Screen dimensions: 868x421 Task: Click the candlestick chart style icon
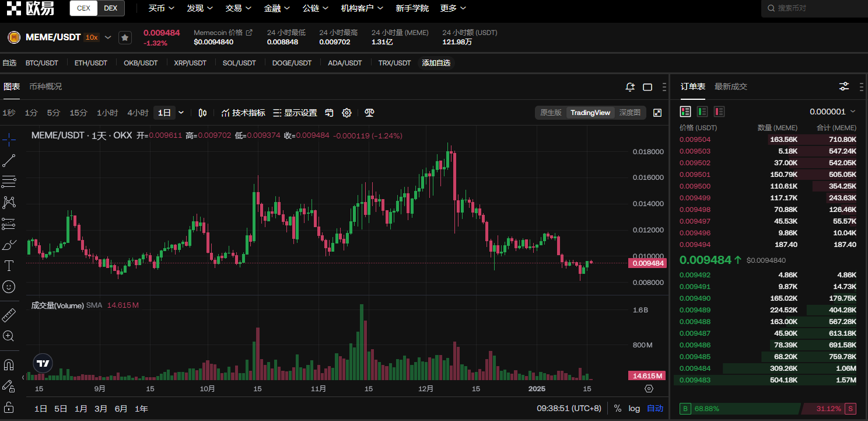point(202,113)
